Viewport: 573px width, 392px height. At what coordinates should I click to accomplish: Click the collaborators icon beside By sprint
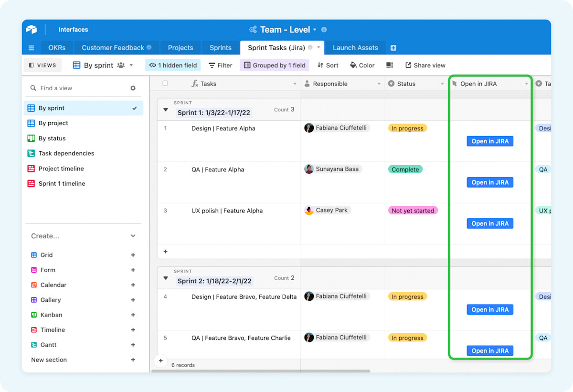point(121,64)
